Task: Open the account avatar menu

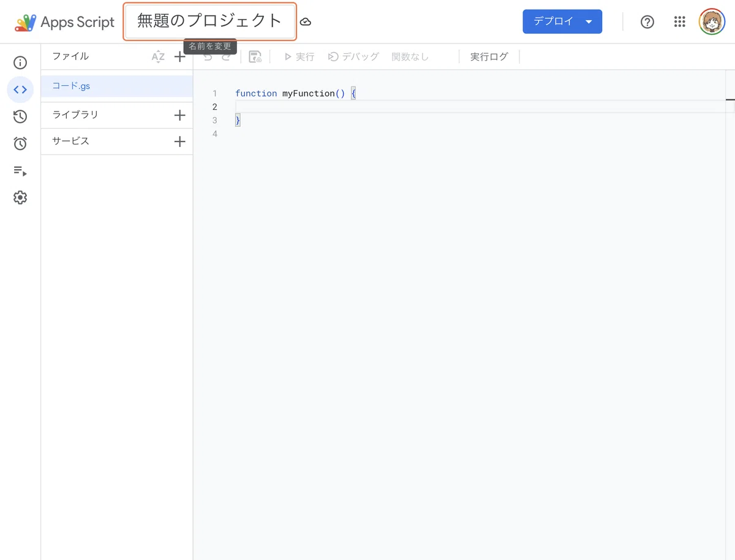Action: [x=712, y=22]
